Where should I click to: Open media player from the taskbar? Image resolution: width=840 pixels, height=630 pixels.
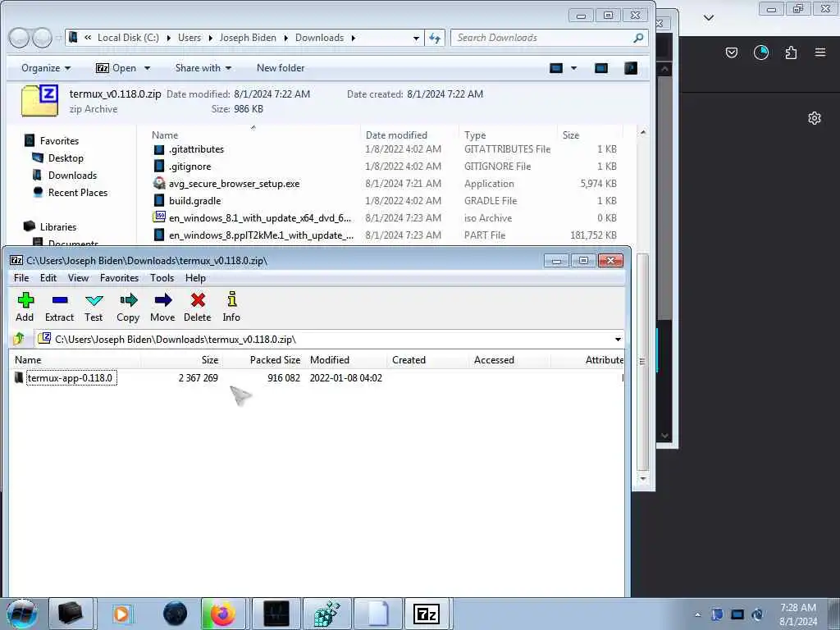(121, 614)
